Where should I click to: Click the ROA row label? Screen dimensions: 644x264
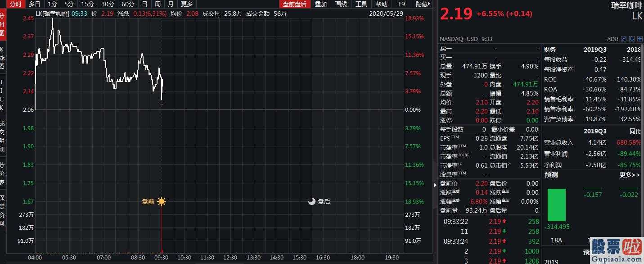coord(550,89)
